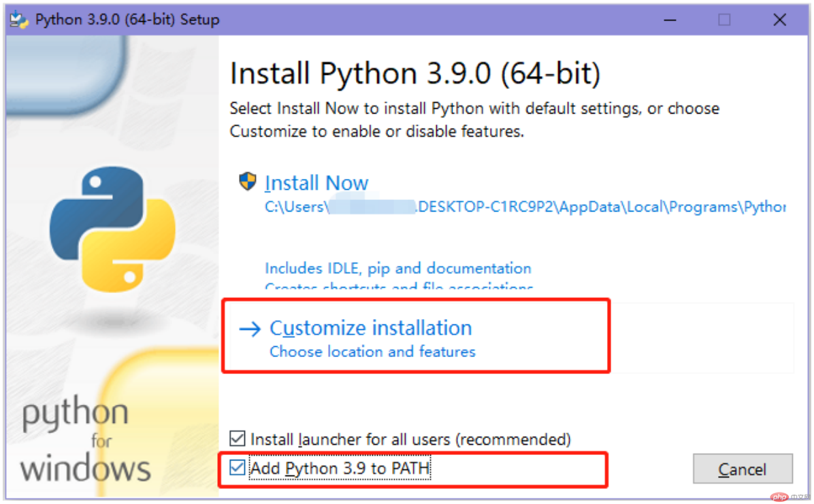Click the Python setup icon in title bar
This screenshot has width=814, height=504.
coord(18,20)
